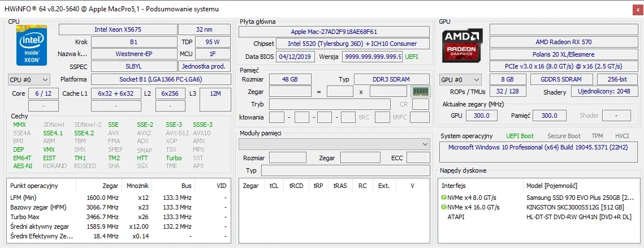Click the 8 GB video memory field
Image resolution: width=644 pixels, height=248 pixels.
pyautogui.click(x=508, y=79)
